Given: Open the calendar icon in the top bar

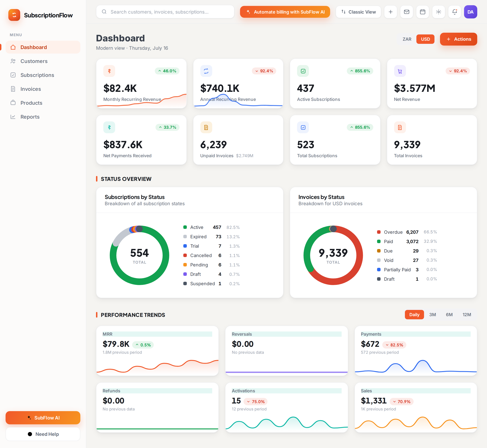Looking at the screenshot, I should coord(422,12).
